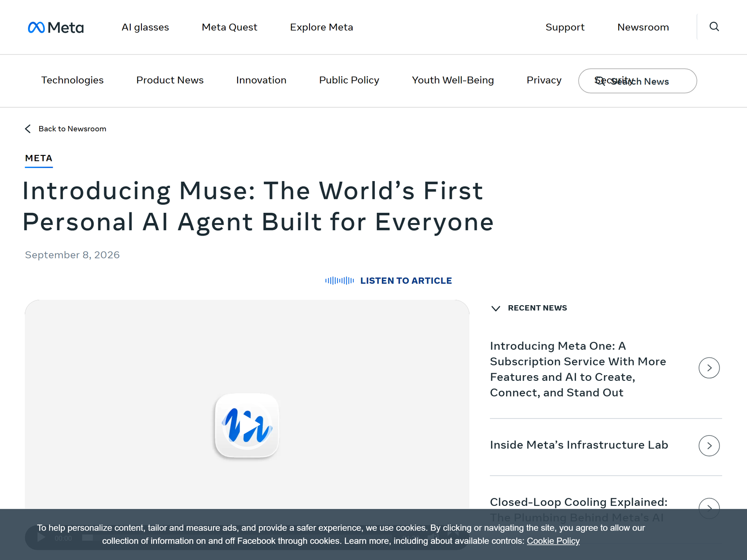This screenshot has height=560, width=747.
Task: Click Listen to Article
Action: (406, 280)
